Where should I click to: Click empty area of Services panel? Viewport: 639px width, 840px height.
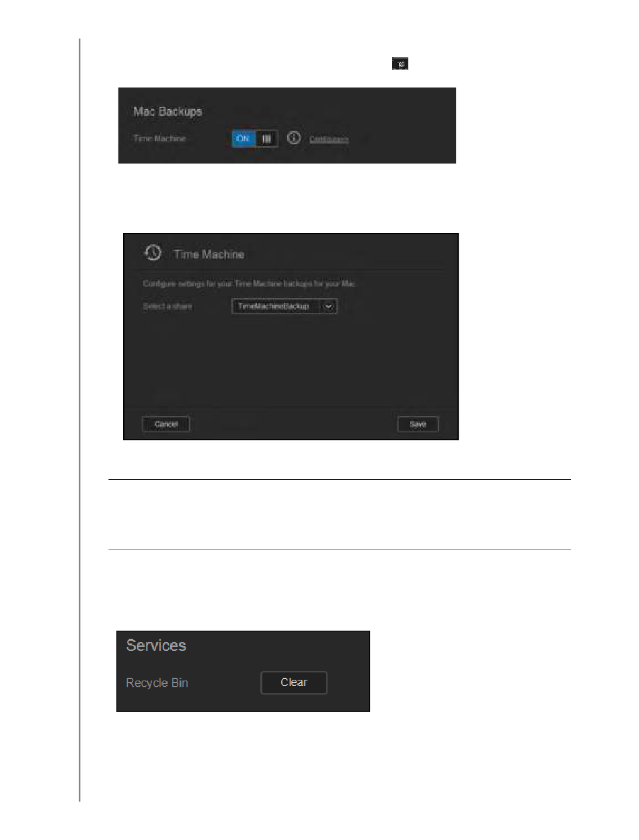pos(346,646)
